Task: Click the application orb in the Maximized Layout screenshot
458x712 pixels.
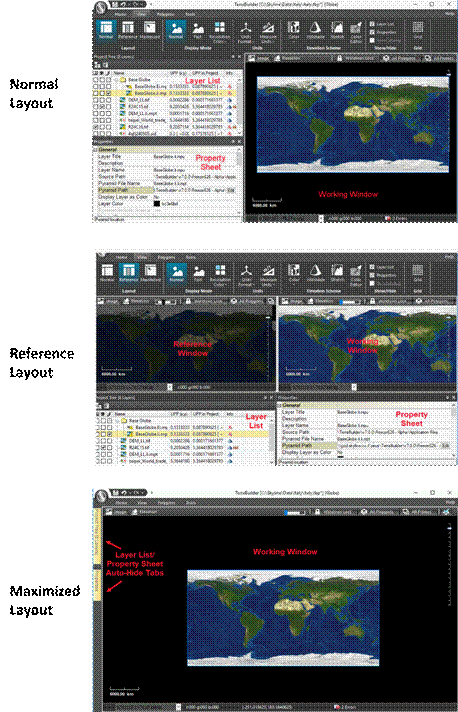Action: click(100, 496)
